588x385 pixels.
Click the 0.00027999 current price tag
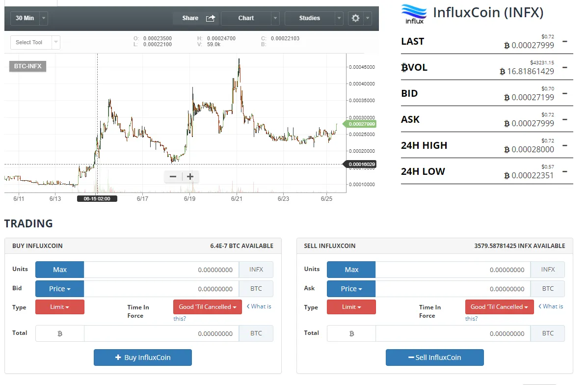coord(360,124)
